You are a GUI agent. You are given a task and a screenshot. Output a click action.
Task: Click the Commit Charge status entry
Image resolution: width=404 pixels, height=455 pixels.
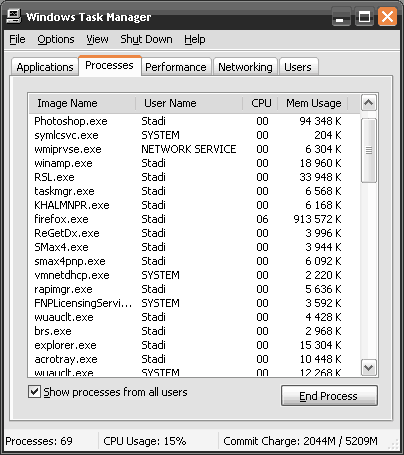[x=300, y=441]
